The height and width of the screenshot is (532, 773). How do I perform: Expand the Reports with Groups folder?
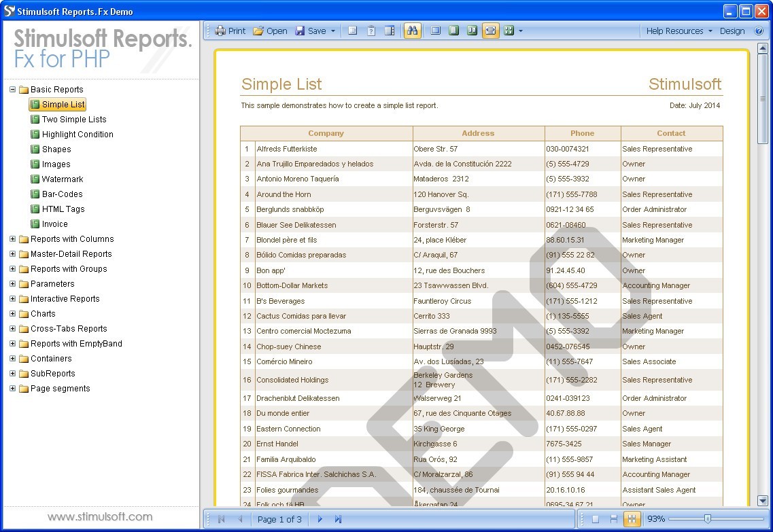click(13, 269)
